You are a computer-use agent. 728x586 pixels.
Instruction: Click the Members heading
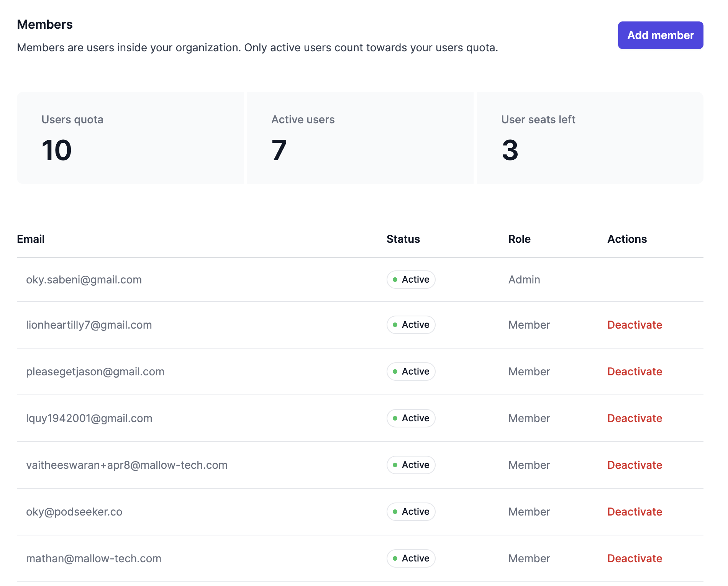[x=45, y=25]
